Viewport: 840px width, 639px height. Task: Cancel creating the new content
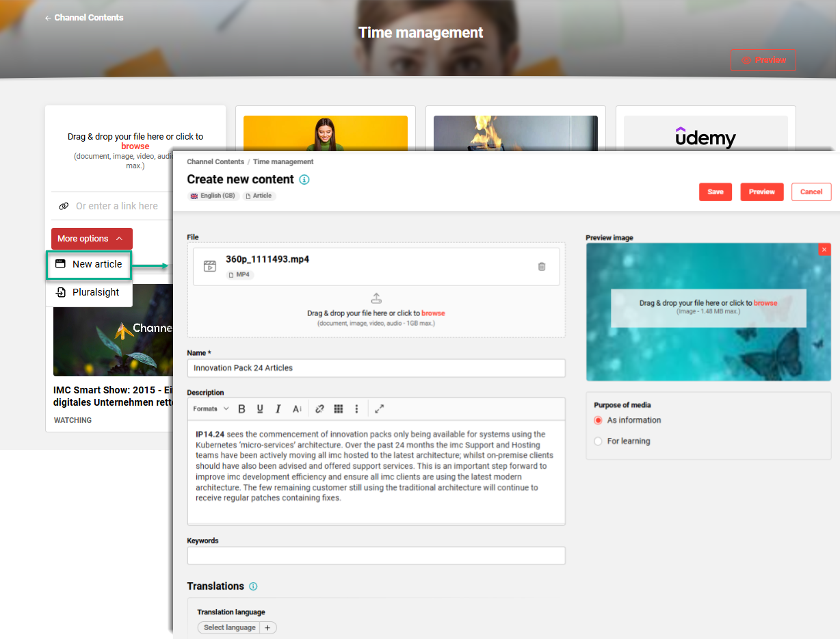pyautogui.click(x=811, y=192)
